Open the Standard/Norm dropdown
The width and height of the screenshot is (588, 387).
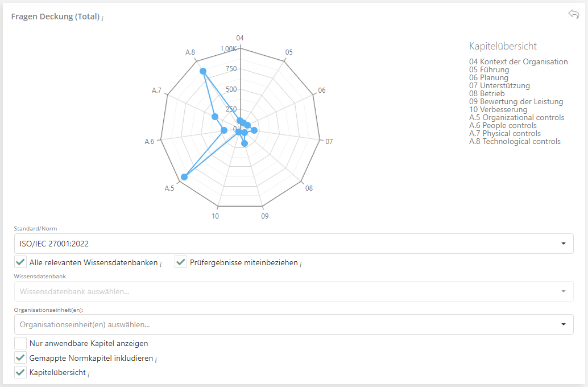(293, 244)
